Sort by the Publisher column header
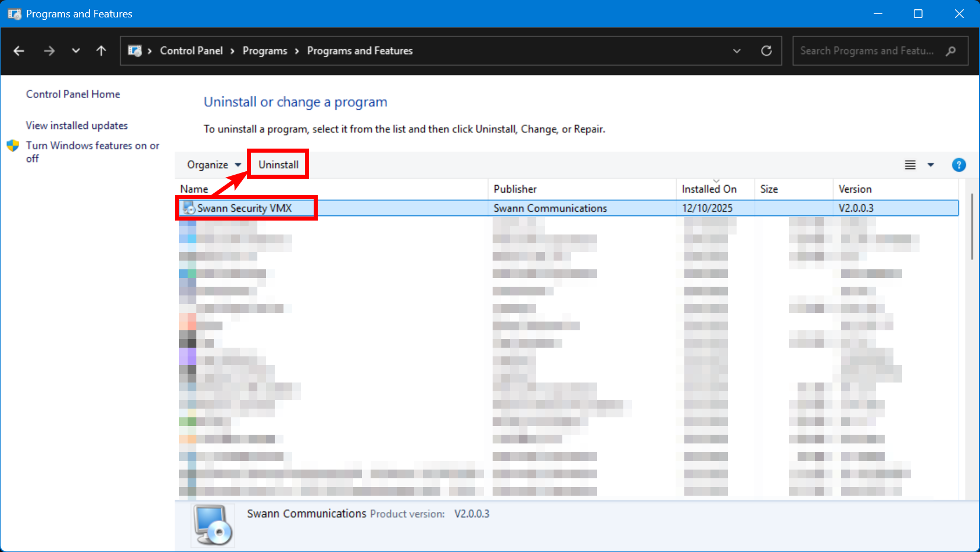980x552 pixels. click(x=515, y=189)
